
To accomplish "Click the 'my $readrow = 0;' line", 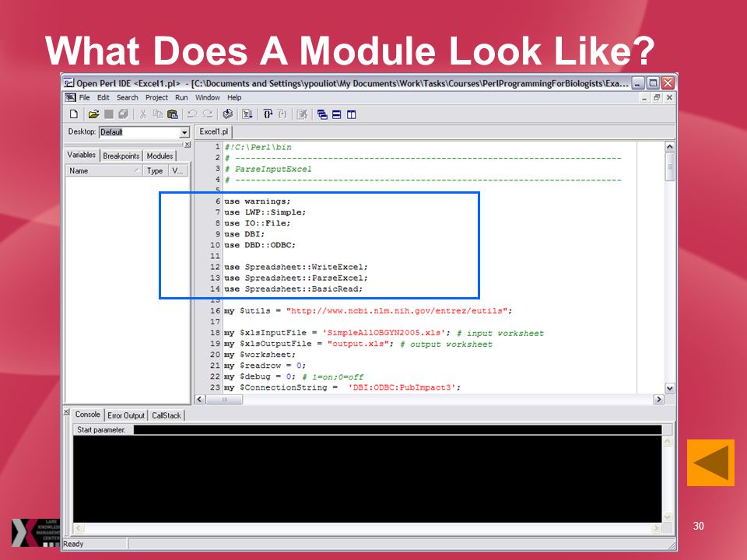I will pyautogui.click(x=265, y=366).
